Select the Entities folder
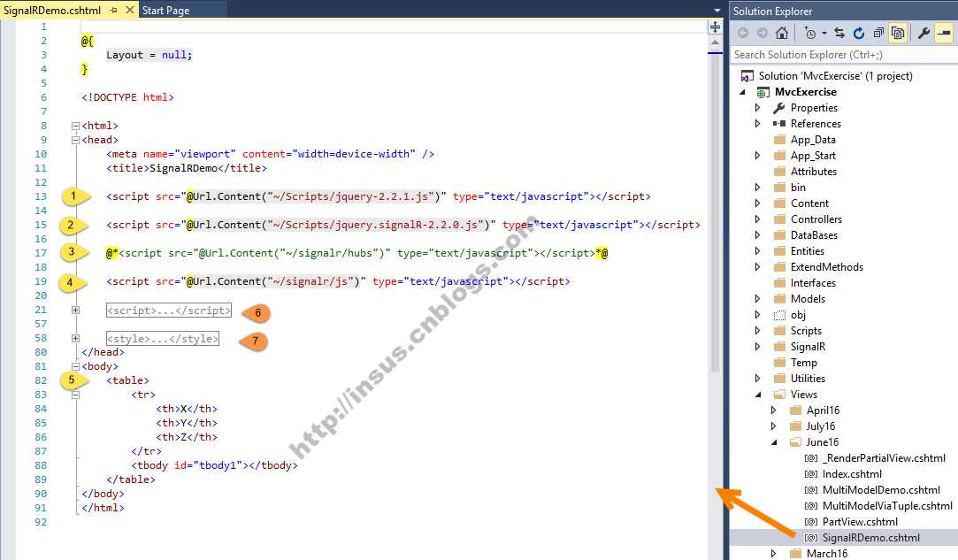The height and width of the screenshot is (560, 958). 807,250
